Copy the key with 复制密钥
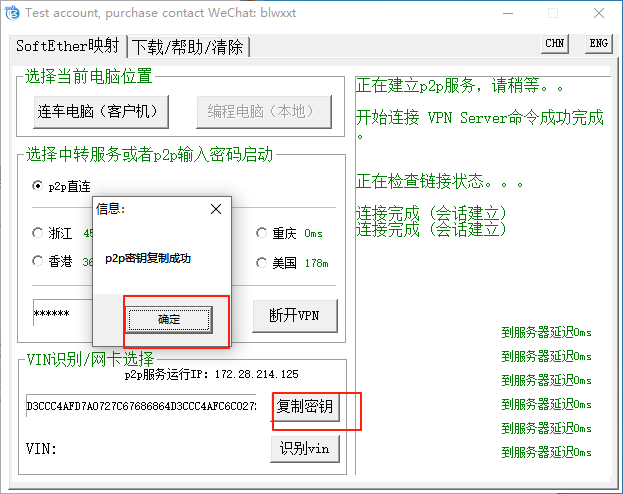The height and width of the screenshot is (494, 623). (x=305, y=407)
